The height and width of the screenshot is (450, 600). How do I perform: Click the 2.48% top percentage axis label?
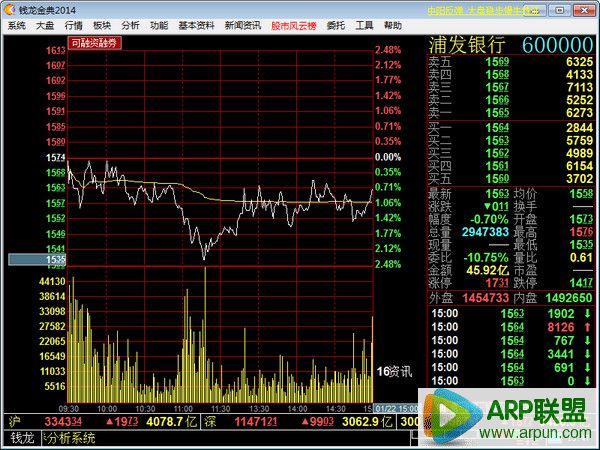pos(388,50)
